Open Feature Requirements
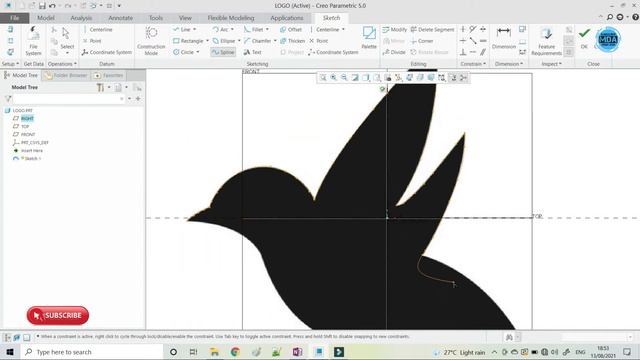The width and height of the screenshot is (640, 360). pyautogui.click(x=547, y=41)
